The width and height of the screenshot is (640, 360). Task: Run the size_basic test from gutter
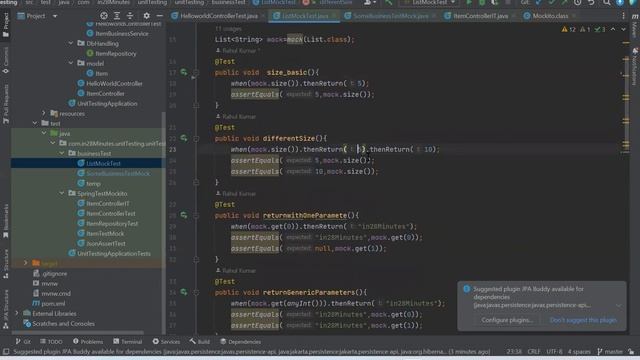click(184, 72)
